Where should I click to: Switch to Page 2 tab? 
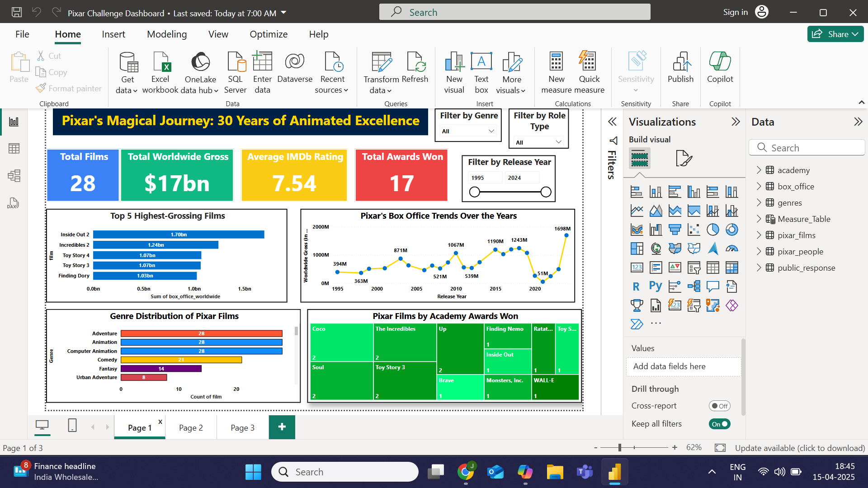(x=191, y=427)
